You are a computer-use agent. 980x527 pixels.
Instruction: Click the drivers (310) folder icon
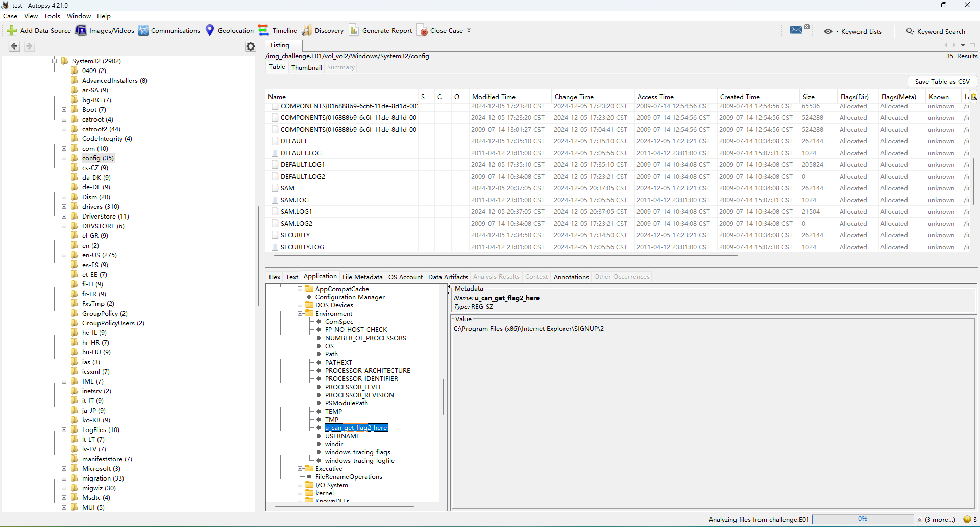[75, 206]
